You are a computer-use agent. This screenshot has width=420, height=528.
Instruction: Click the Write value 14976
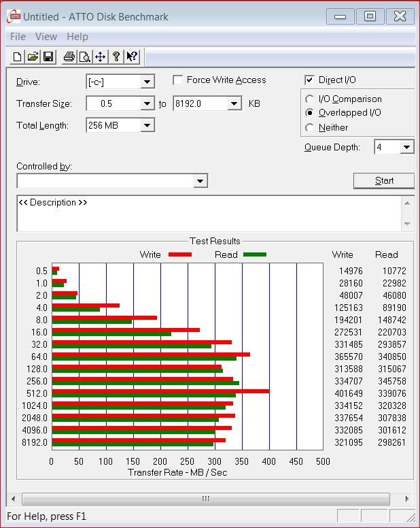point(351,271)
